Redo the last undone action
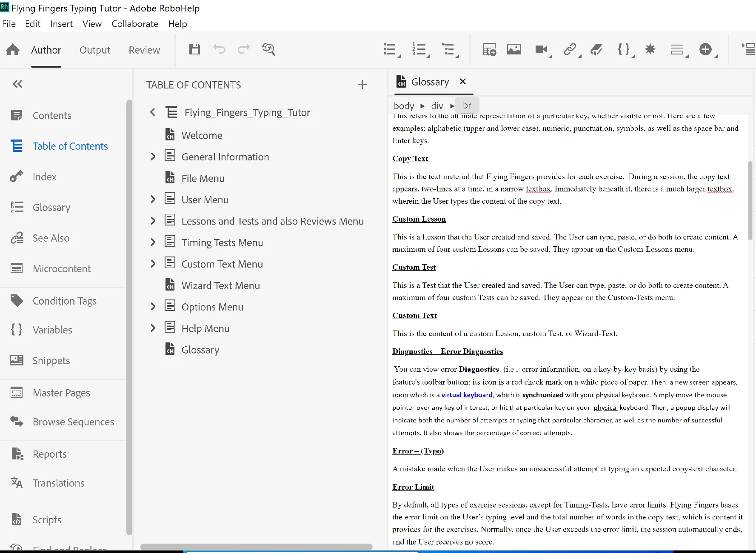The height and width of the screenshot is (553, 756). [x=244, y=49]
